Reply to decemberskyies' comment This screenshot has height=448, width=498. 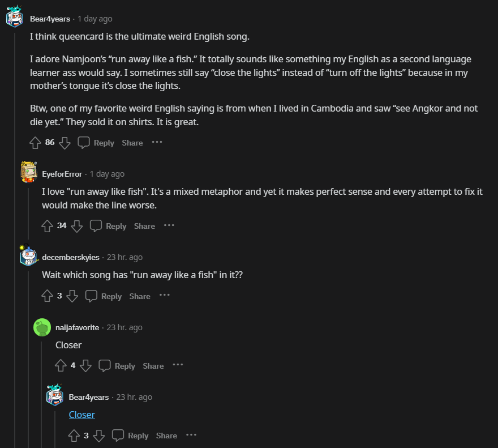tap(104, 296)
